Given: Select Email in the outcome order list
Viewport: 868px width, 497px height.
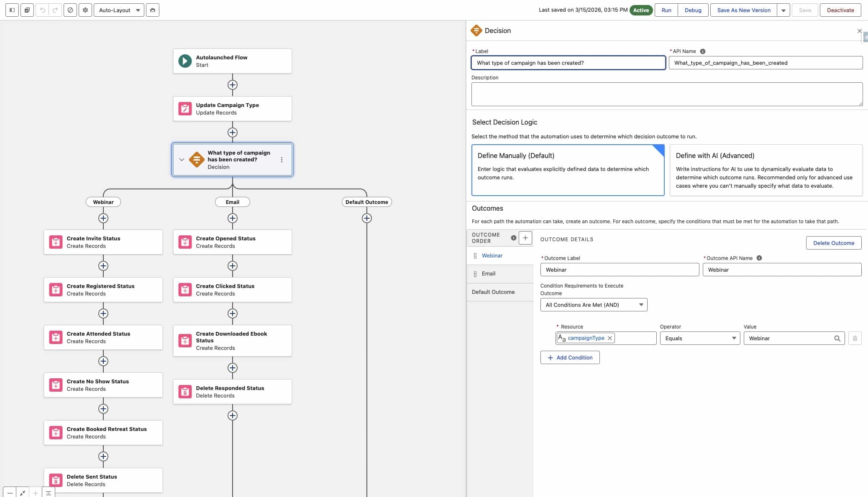Looking at the screenshot, I should coord(489,274).
